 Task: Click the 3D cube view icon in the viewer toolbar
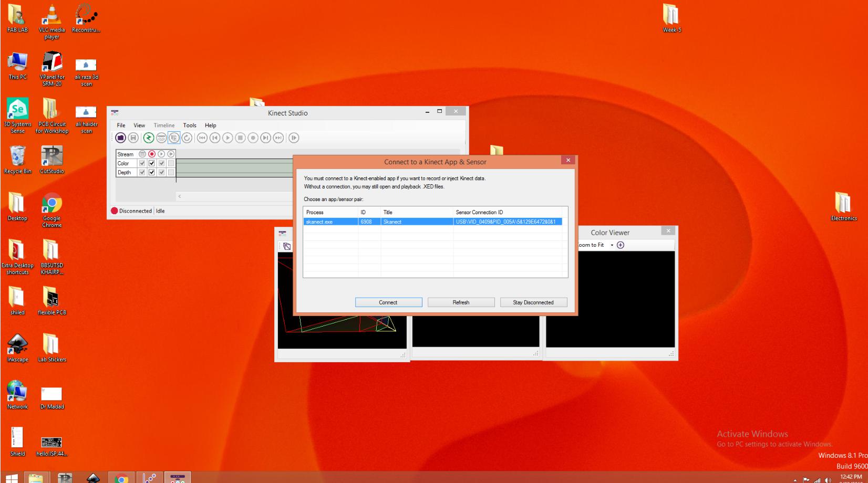tap(286, 246)
